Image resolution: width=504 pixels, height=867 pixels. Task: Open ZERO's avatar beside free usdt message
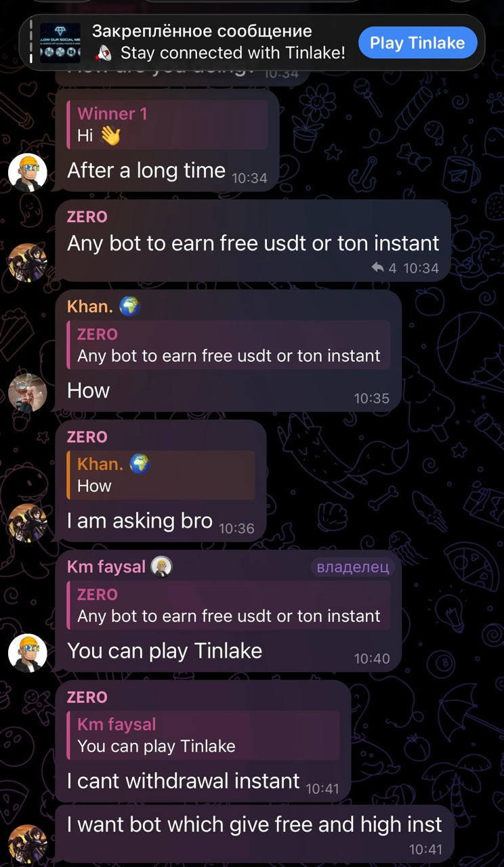click(28, 262)
